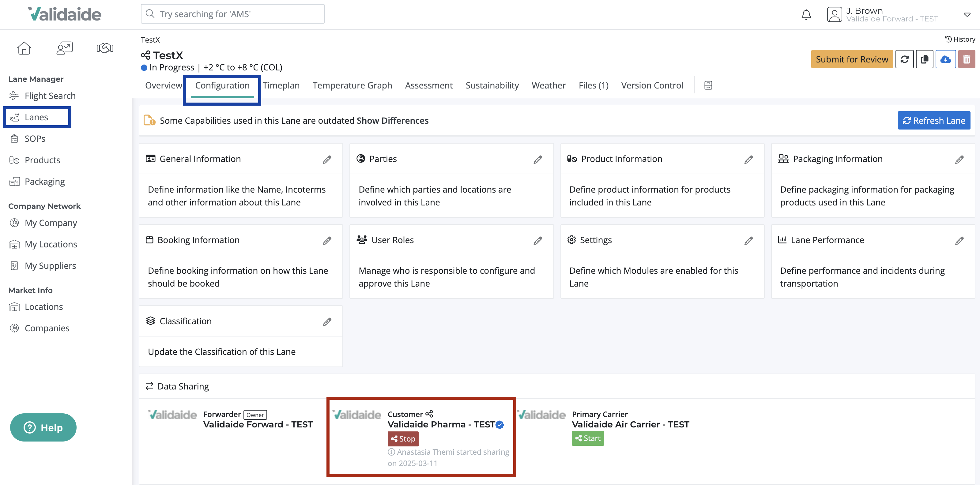
Task: Open the Version Control tab
Action: (652, 85)
